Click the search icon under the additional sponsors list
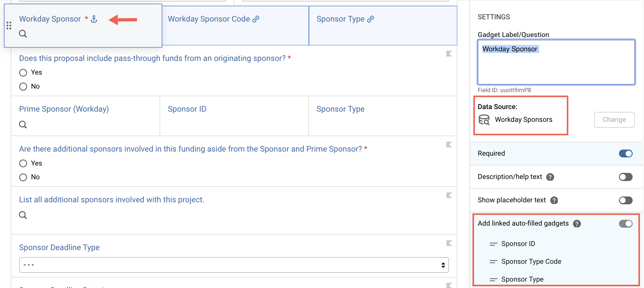 23,215
